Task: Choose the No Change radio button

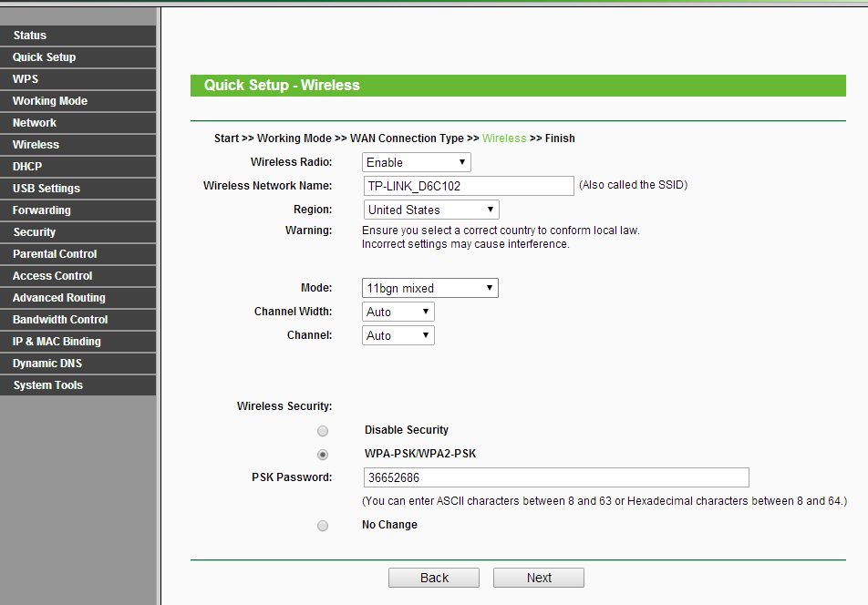Action: (323, 526)
